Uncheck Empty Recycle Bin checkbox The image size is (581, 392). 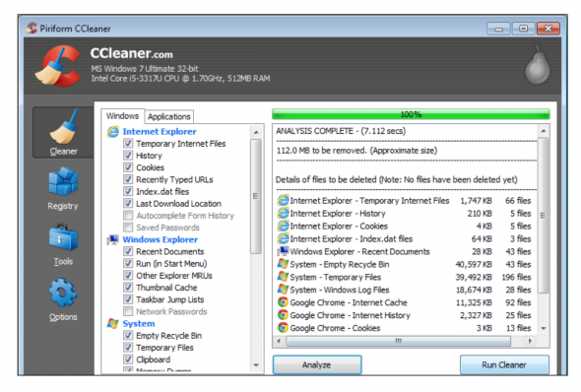pyautogui.click(x=128, y=335)
